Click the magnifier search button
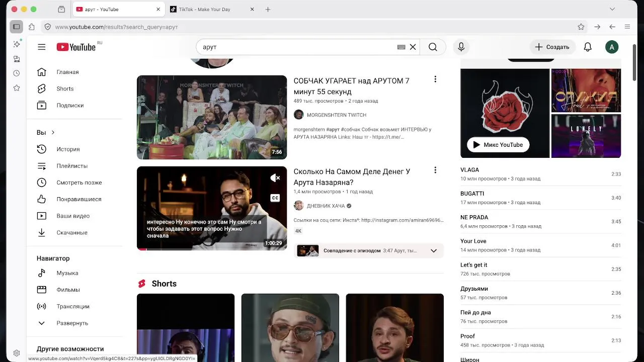 coord(433,47)
